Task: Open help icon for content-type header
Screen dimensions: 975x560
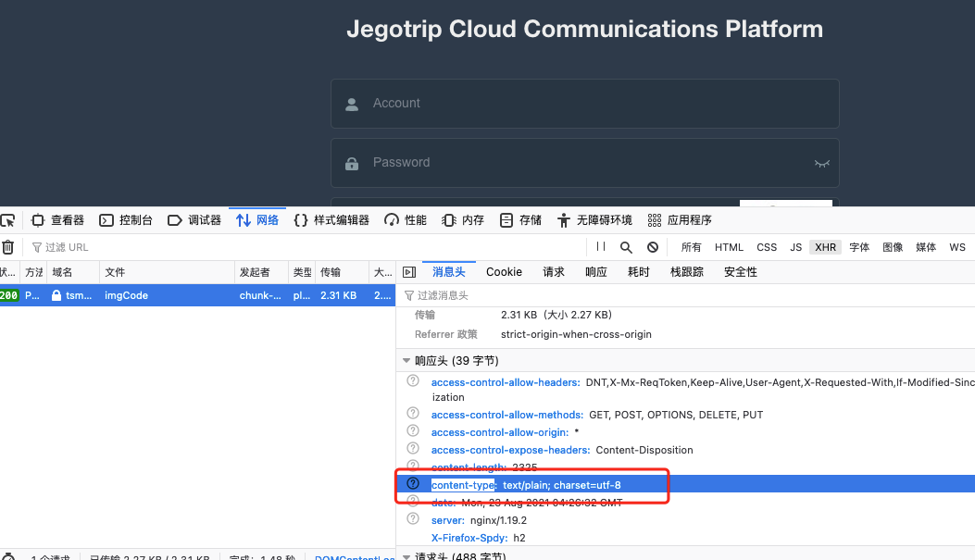Action: click(x=413, y=483)
